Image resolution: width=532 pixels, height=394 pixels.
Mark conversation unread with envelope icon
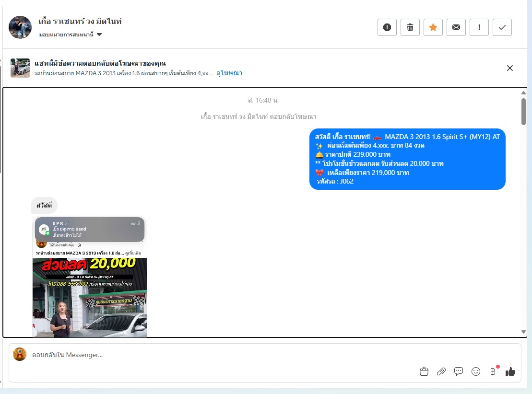point(456,27)
